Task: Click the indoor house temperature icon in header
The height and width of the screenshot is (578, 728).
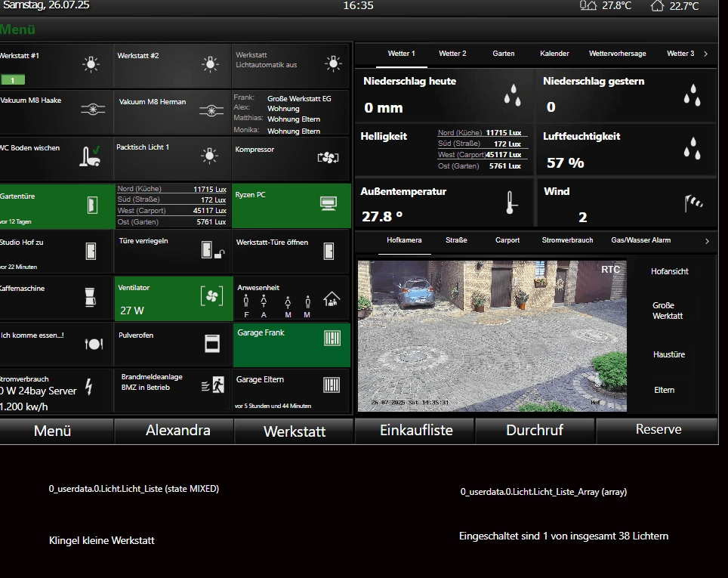Action: tap(657, 5)
